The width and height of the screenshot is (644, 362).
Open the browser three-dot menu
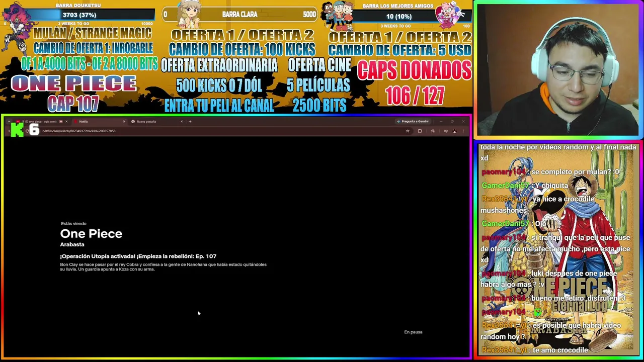(x=463, y=131)
